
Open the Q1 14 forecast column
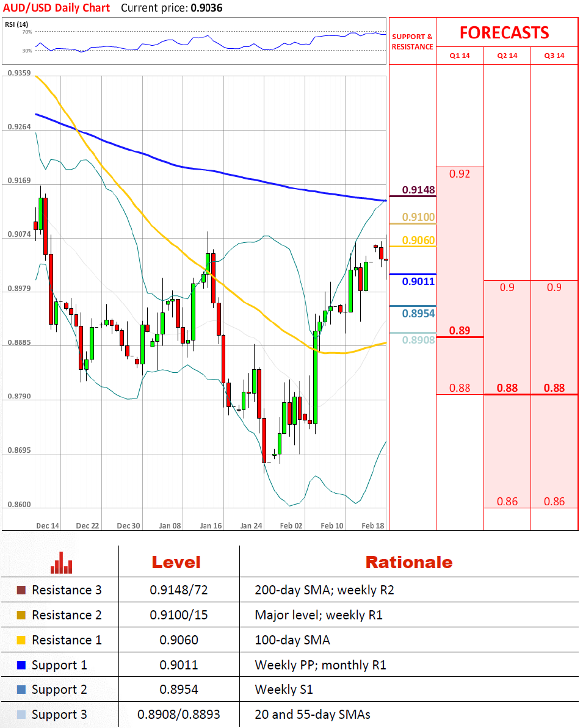pyautogui.click(x=459, y=56)
